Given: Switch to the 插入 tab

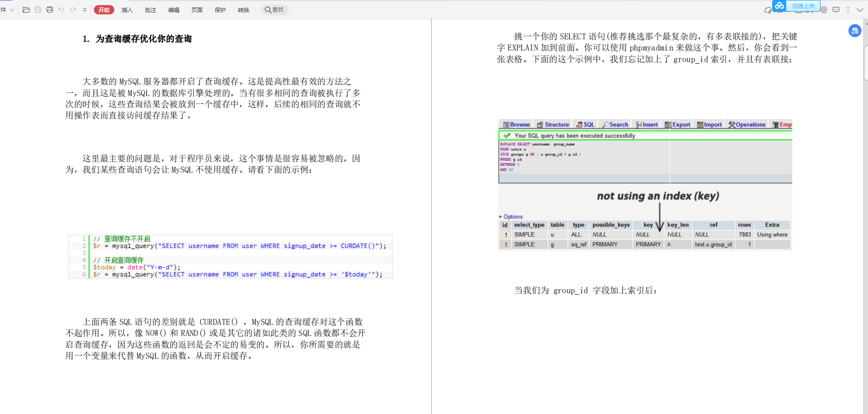Looking at the screenshot, I should point(127,10).
